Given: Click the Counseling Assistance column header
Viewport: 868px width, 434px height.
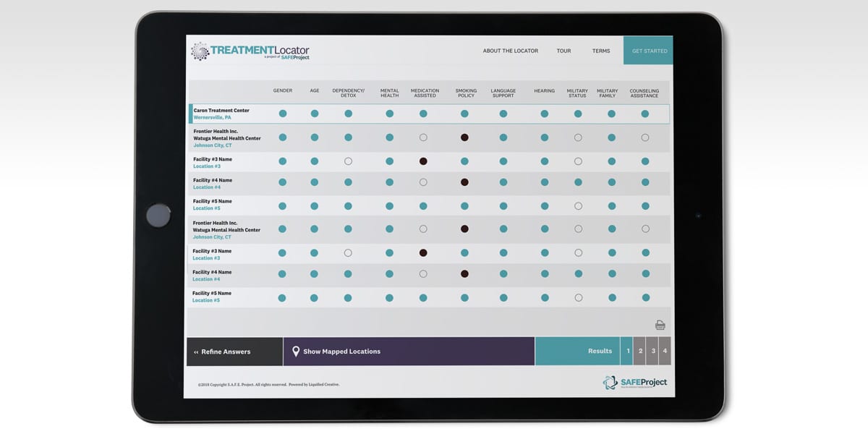Looking at the screenshot, I should coord(644,93).
